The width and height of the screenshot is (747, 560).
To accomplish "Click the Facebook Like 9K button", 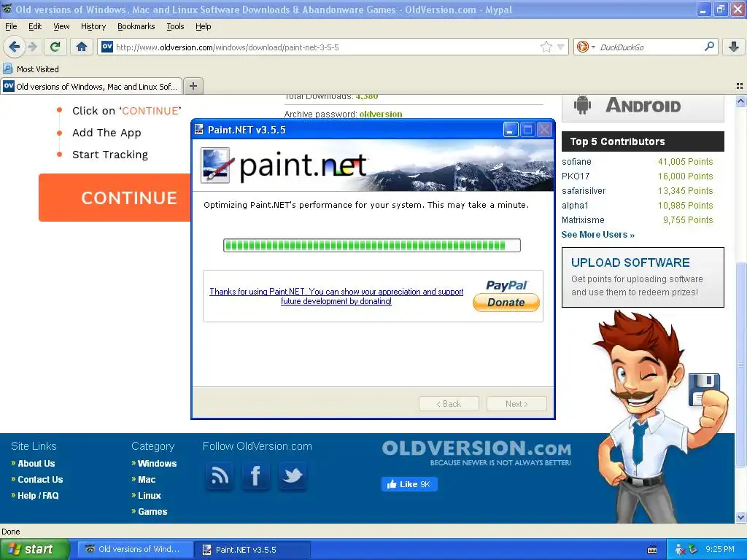I will point(409,484).
